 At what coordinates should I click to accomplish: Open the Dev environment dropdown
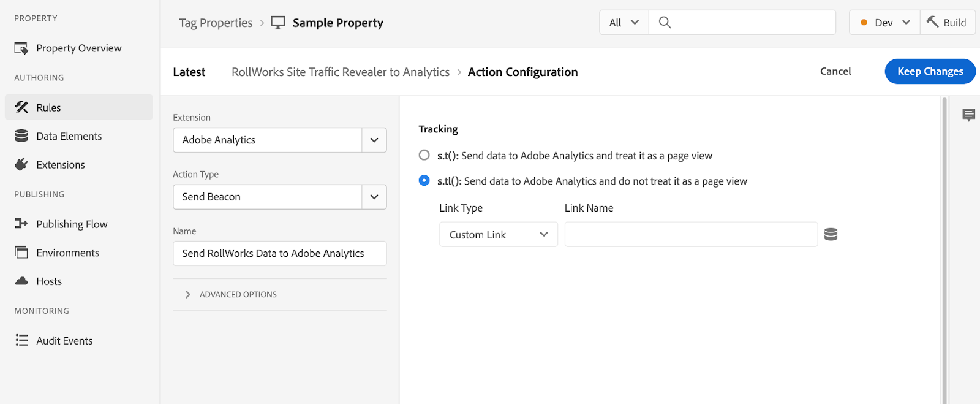(884, 23)
